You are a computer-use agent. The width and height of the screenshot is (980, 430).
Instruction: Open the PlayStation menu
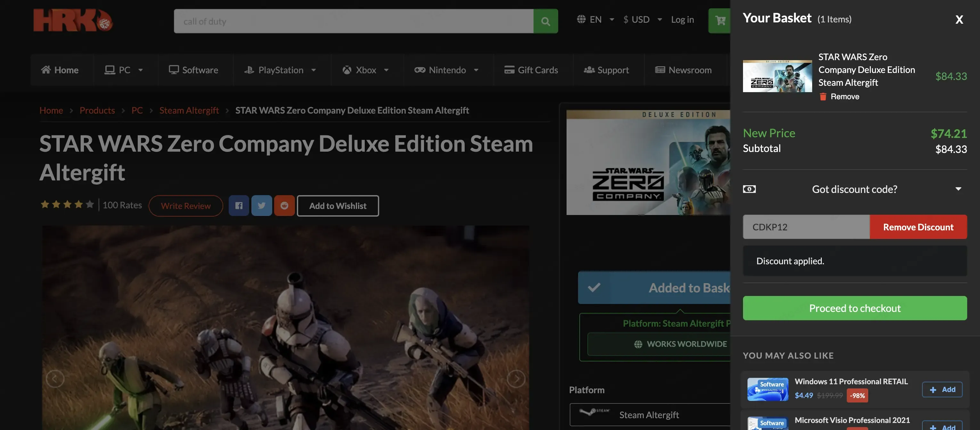pyautogui.click(x=280, y=70)
